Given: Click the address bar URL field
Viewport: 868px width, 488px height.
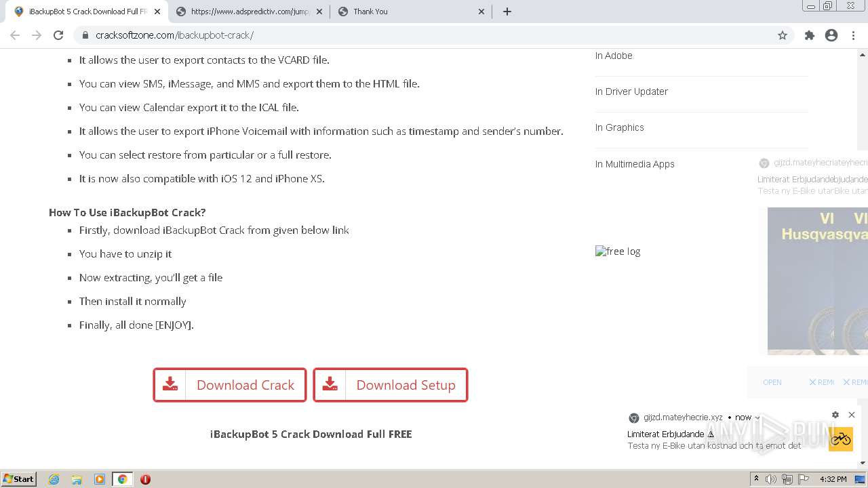Looking at the screenshot, I should click(434, 35).
